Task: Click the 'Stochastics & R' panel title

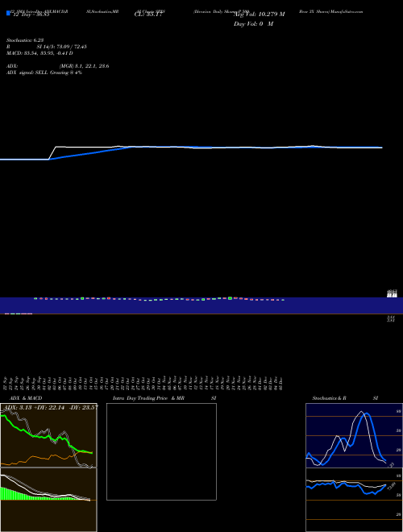Action: click(329, 398)
